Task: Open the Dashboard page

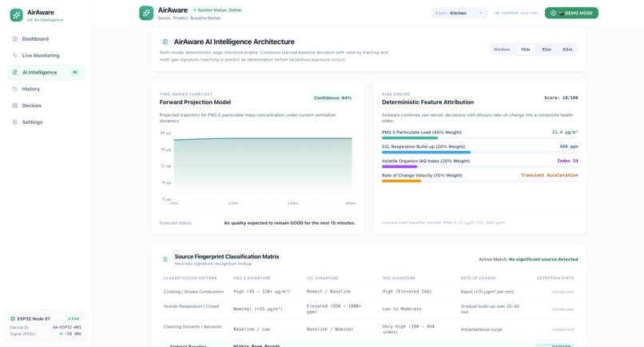Action: (46, 39)
